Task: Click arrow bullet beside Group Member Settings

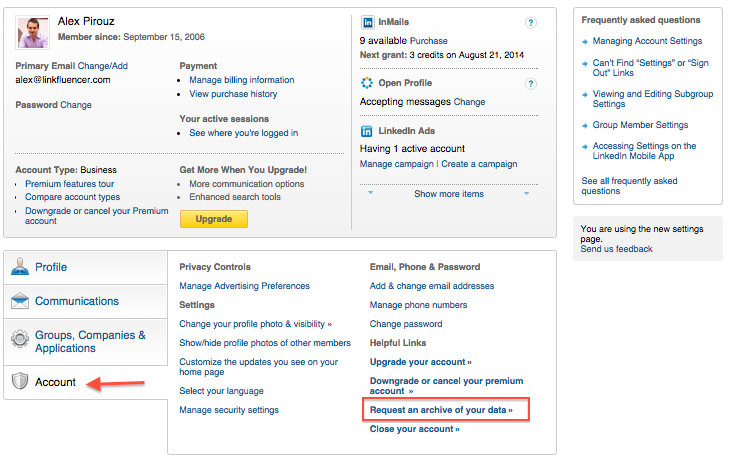Action: point(585,125)
